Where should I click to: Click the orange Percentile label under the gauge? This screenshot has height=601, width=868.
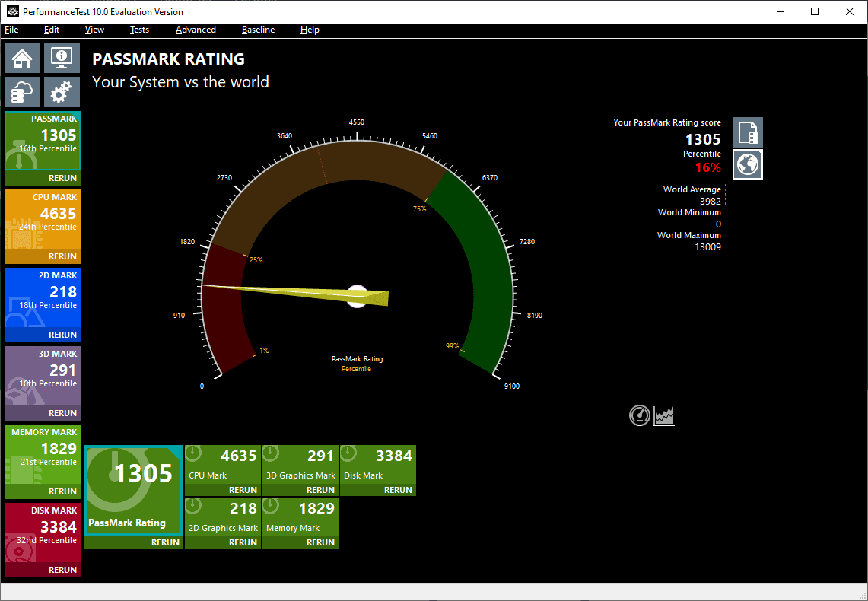[357, 369]
